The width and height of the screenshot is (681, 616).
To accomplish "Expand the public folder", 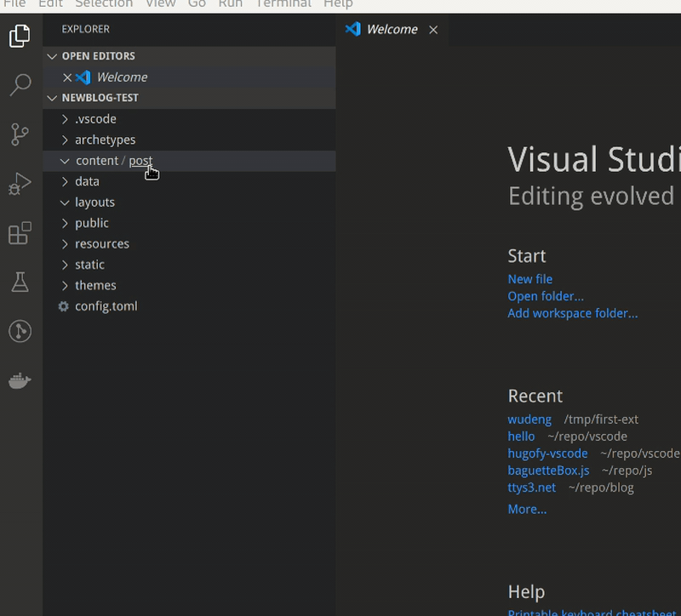I will click(65, 223).
